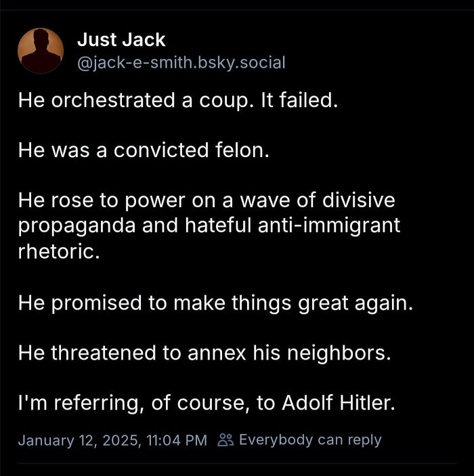Select 'He was a convicted felon' line
This screenshot has width=474, height=476.
pos(144,150)
